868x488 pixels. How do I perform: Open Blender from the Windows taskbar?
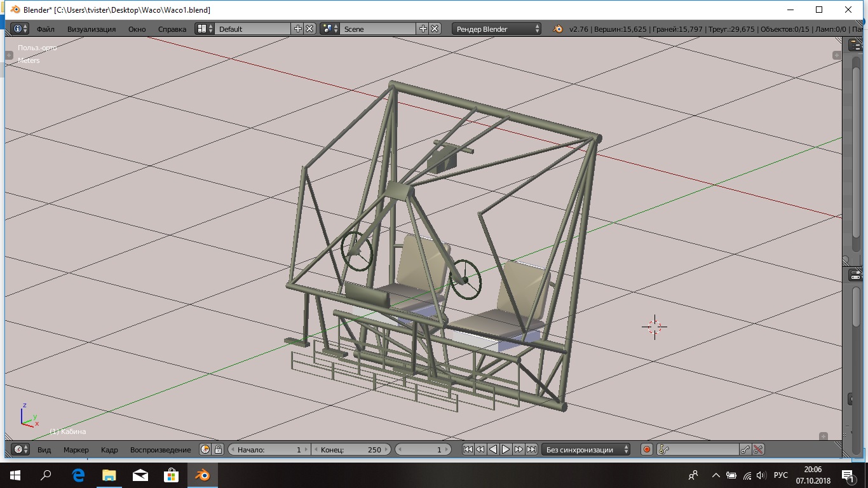point(202,475)
